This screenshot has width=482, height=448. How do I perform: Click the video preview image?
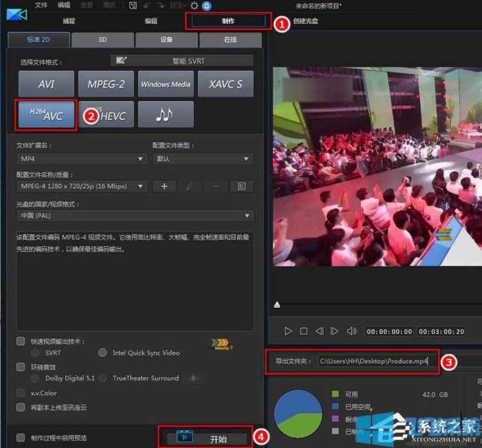pos(377,166)
